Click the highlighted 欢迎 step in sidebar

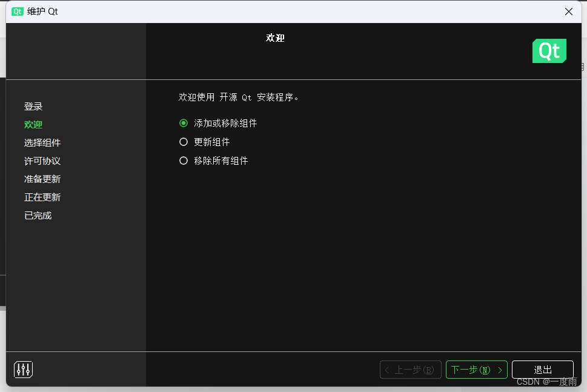click(33, 125)
